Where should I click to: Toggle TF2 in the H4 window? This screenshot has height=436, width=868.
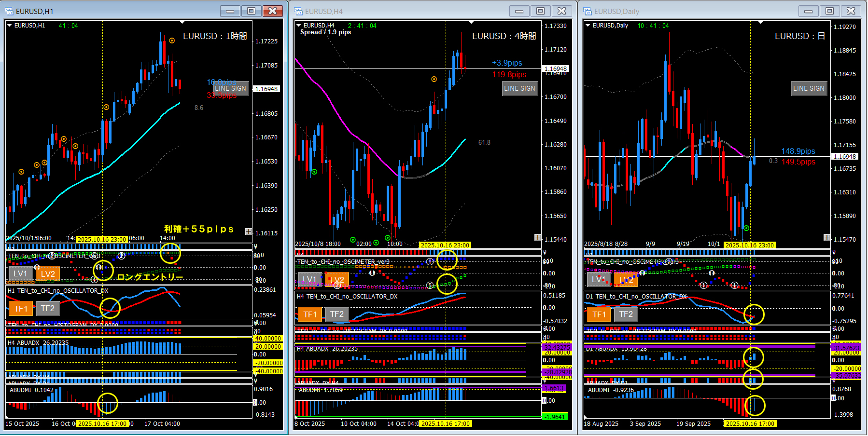tap(336, 314)
